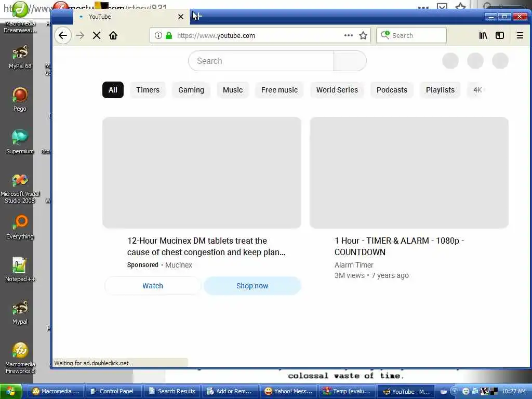The image size is (532, 399).
Task: Switch to Add or Remove taskbar button
Action: tap(230, 391)
